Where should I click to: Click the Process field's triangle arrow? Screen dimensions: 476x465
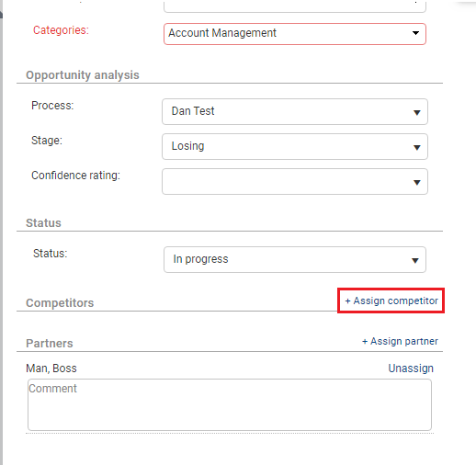click(x=416, y=113)
